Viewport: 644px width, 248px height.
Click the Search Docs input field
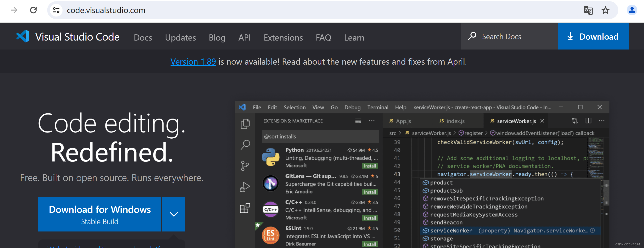pos(510,36)
